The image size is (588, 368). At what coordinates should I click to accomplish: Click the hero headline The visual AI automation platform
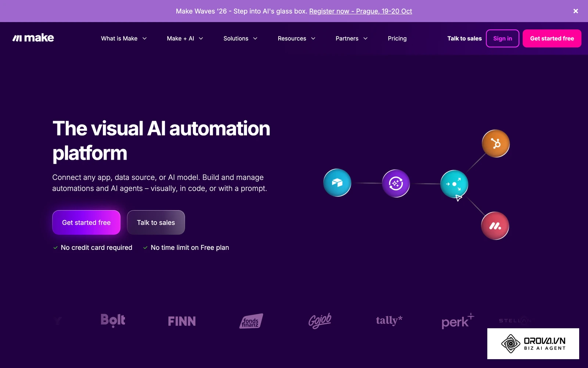[161, 141]
